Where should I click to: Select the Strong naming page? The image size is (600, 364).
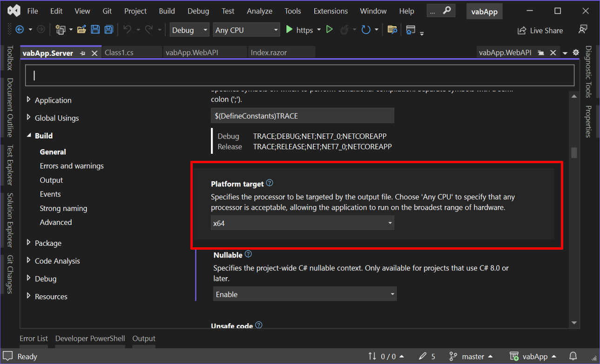63,208
